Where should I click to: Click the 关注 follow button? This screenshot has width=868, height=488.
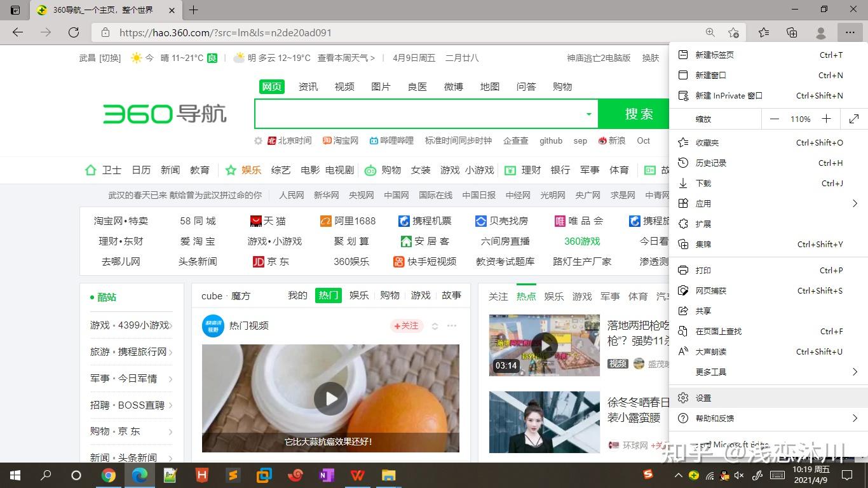pyautogui.click(x=406, y=326)
